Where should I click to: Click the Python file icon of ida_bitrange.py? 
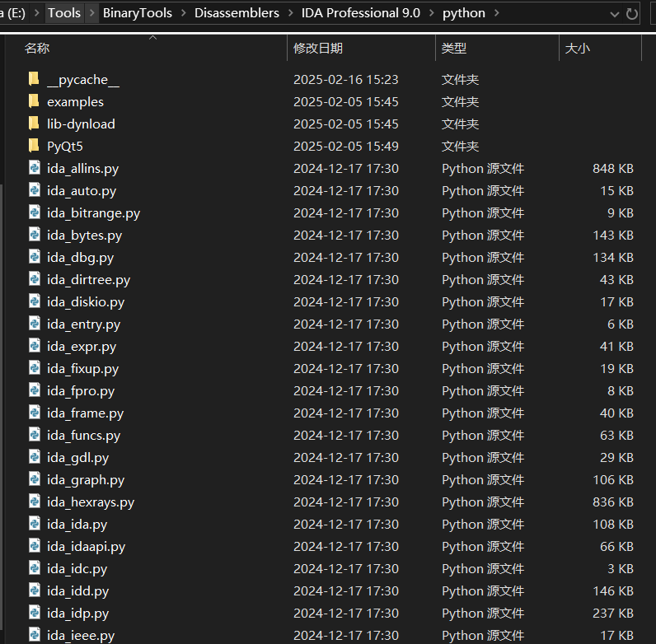pyautogui.click(x=35, y=212)
